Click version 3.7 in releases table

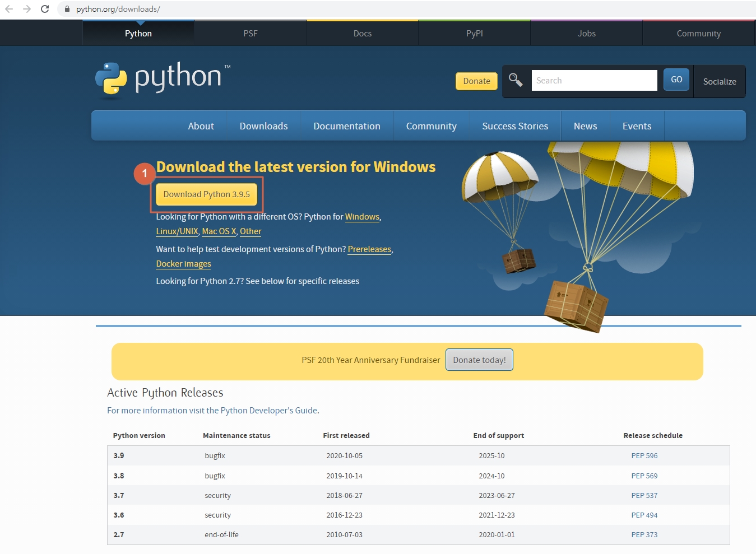tap(119, 496)
